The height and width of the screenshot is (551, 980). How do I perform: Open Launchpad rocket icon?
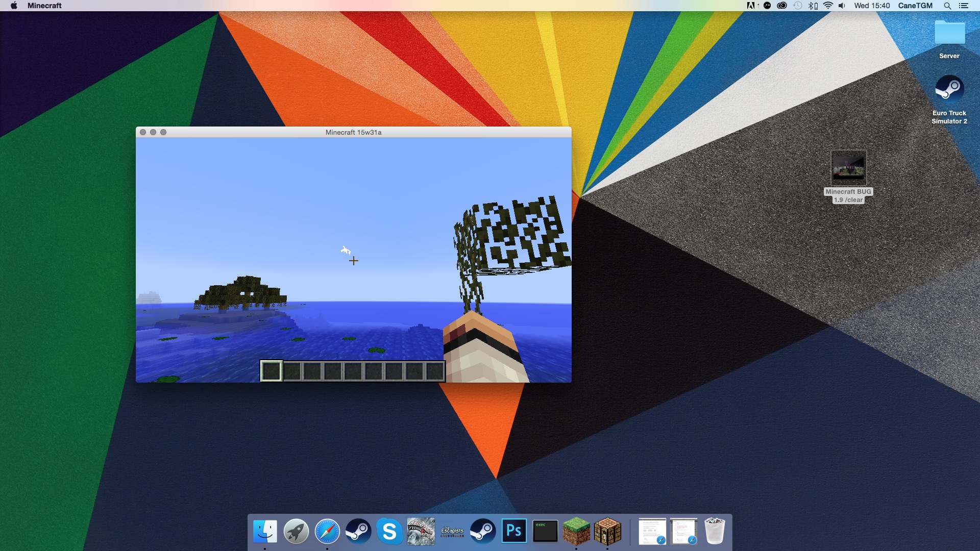pyautogui.click(x=296, y=532)
